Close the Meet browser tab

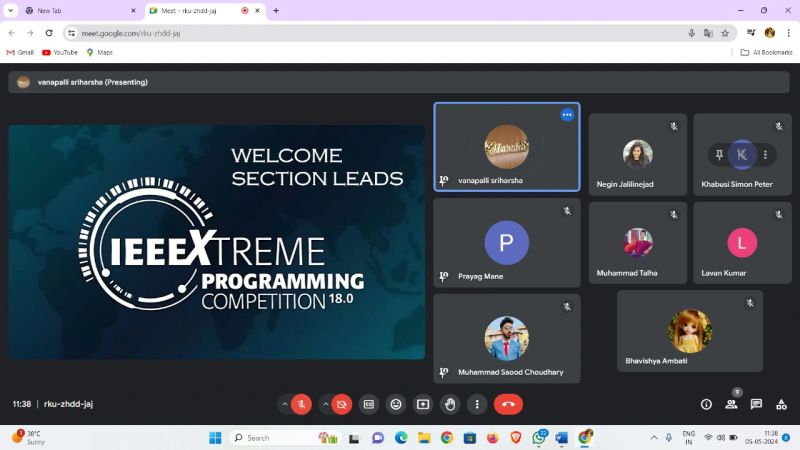coord(258,10)
